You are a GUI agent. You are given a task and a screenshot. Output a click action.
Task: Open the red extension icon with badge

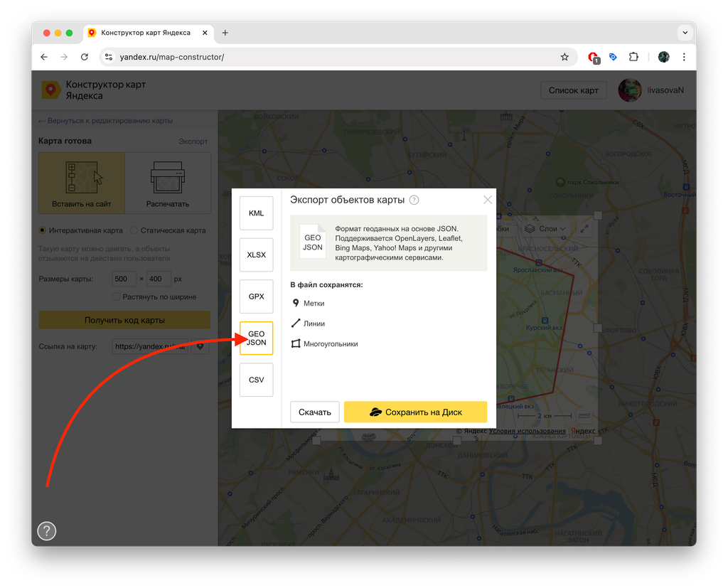(x=594, y=57)
